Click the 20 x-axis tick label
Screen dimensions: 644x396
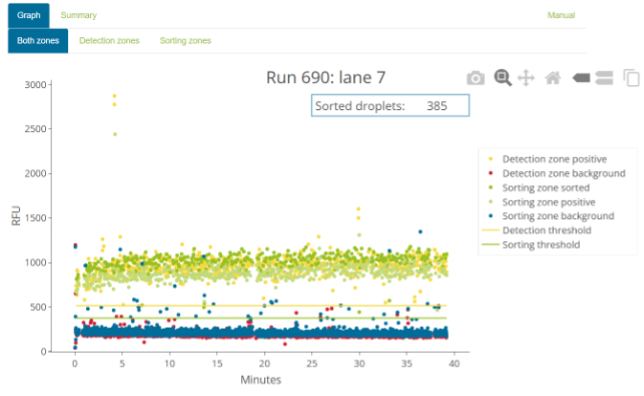click(x=264, y=364)
